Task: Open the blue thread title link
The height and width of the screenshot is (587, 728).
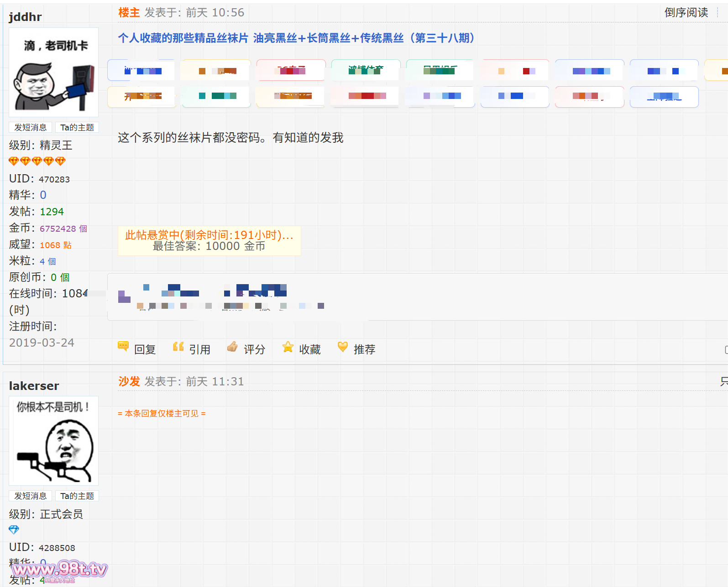Action: click(x=296, y=38)
